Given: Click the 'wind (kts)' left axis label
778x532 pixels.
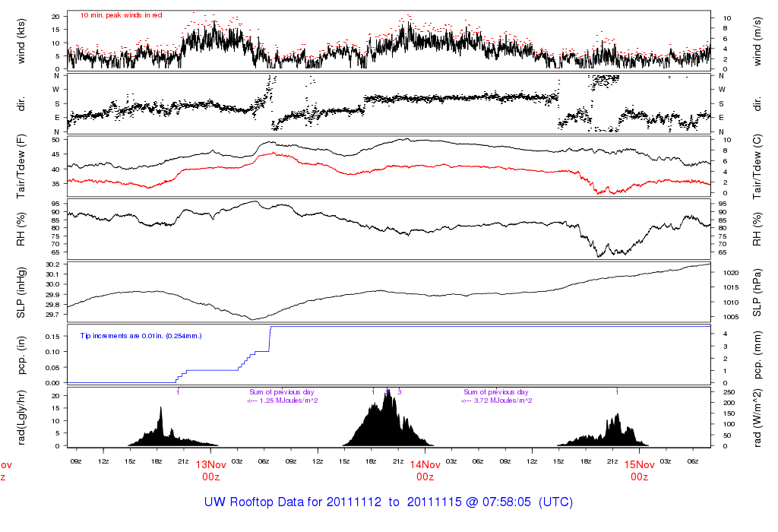Looking at the screenshot, I should [x=21, y=41].
